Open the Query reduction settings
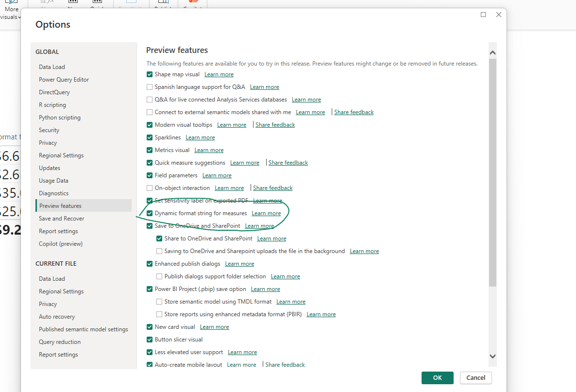Screen dimensions: 576x392 [60, 342]
